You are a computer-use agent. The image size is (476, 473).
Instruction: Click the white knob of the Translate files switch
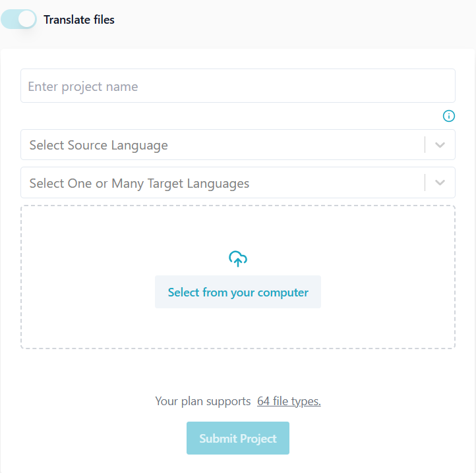point(26,20)
